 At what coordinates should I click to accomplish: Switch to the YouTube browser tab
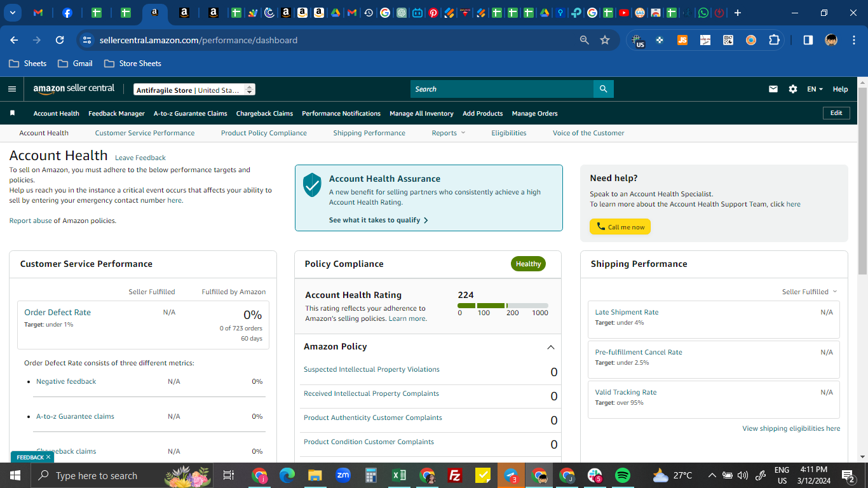coord(624,13)
